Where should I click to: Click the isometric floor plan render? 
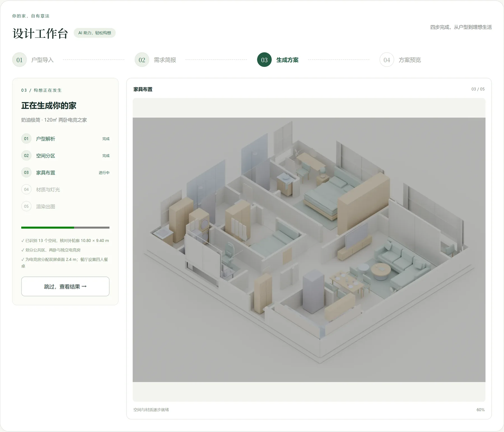309,250
